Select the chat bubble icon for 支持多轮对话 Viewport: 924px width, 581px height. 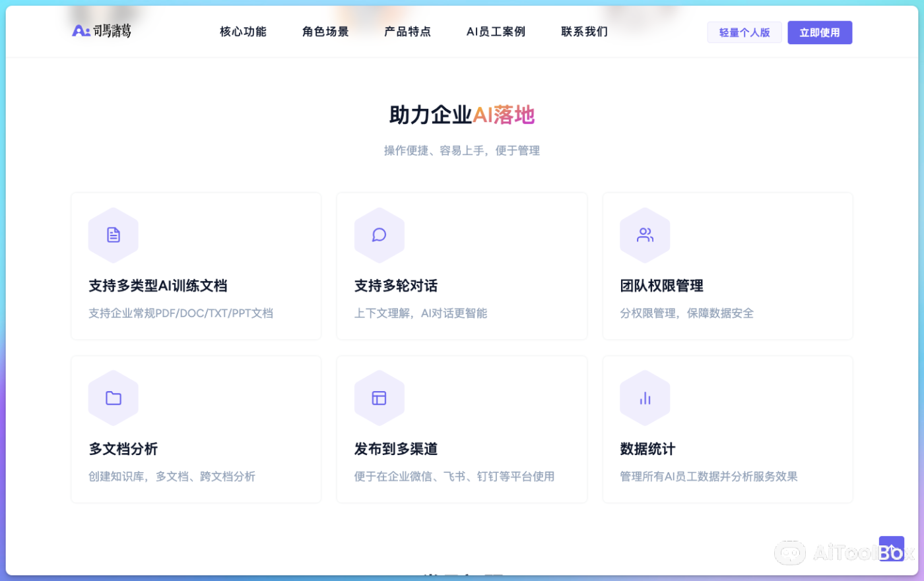pyautogui.click(x=379, y=235)
